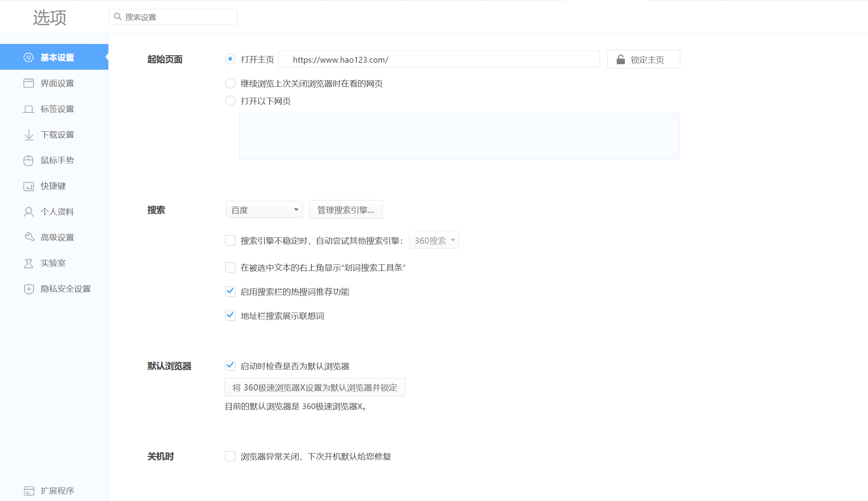The width and height of the screenshot is (868, 501).
Task: Click the personal profile person icon
Action: 28,212
